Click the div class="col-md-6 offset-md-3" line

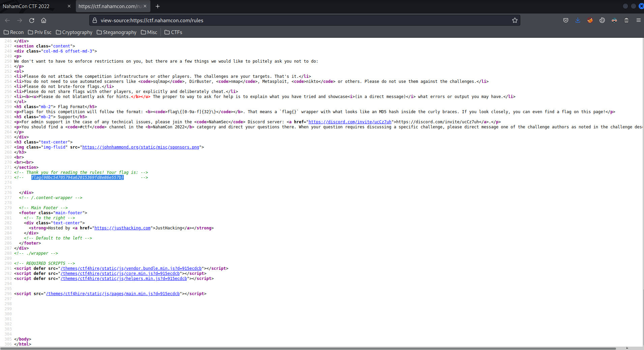55,51
